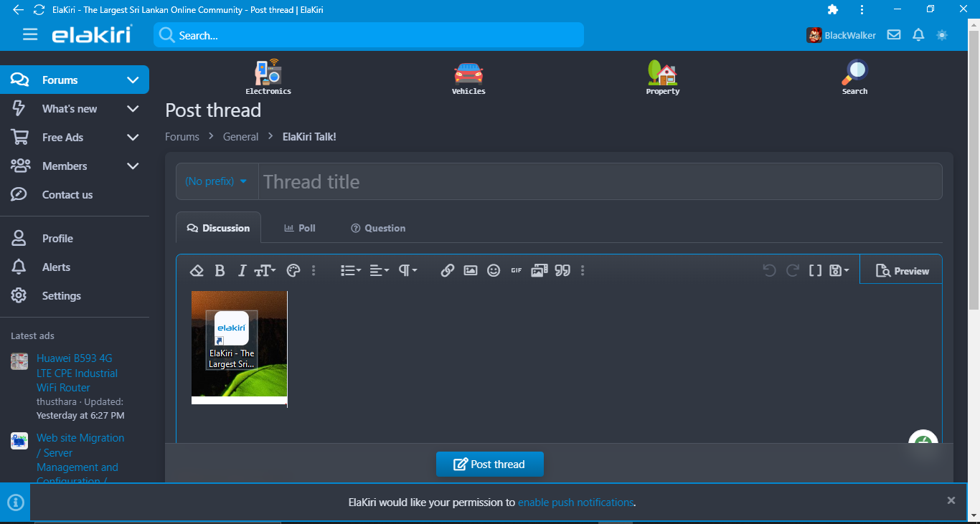Go to the Forums breadcrumb link
Image resolution: width=980 pixels, height=524 pixels.
click(x=182, y=137)
